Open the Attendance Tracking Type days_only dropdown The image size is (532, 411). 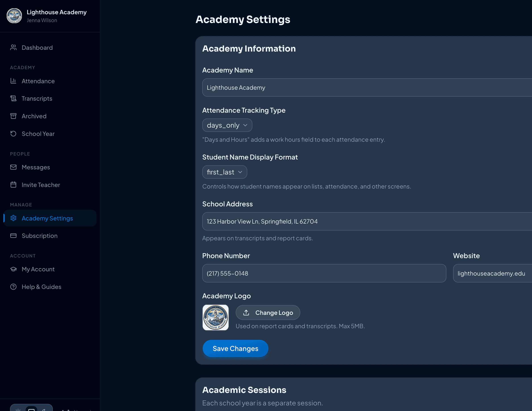coord(227,125)
